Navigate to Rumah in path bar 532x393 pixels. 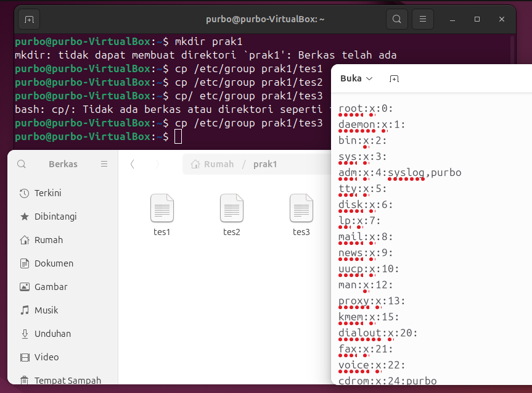pyautogui.click(x=213, y=164)
